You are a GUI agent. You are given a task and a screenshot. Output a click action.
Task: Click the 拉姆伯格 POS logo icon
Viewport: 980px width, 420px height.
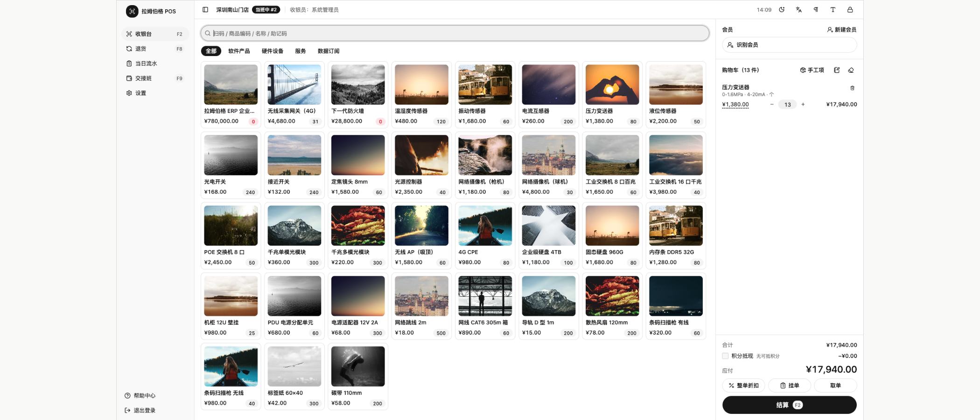click(x=132, y=11)
